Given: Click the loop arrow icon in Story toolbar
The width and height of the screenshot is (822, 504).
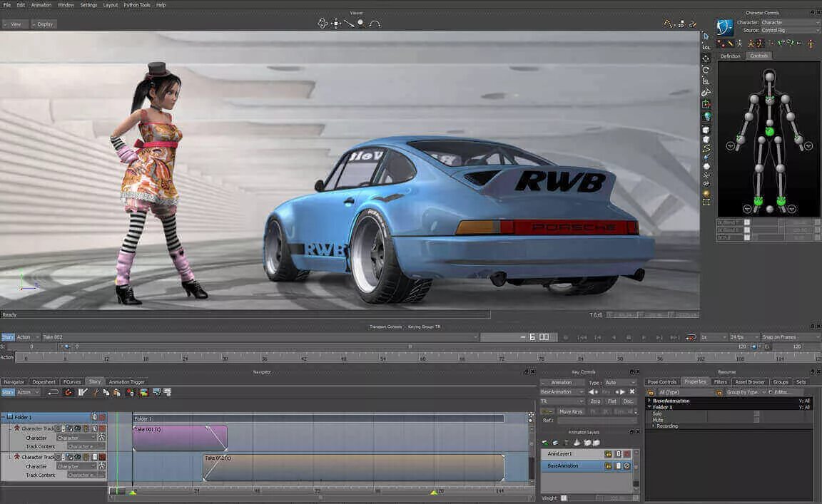Looking at the screenshot, I should pyautogui.click(x=53, y=392).
